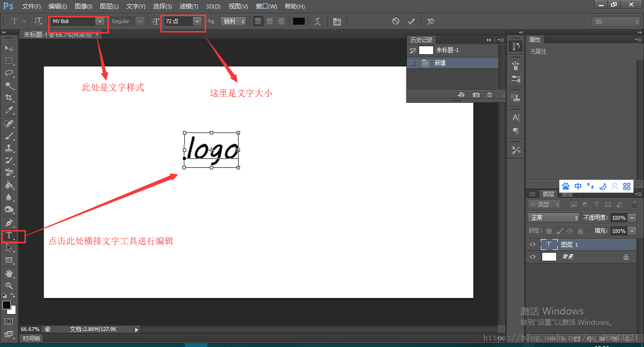Toggle lock transparent pixels
The height and width of the screenshot is (347, 644).
pos(549,231)
